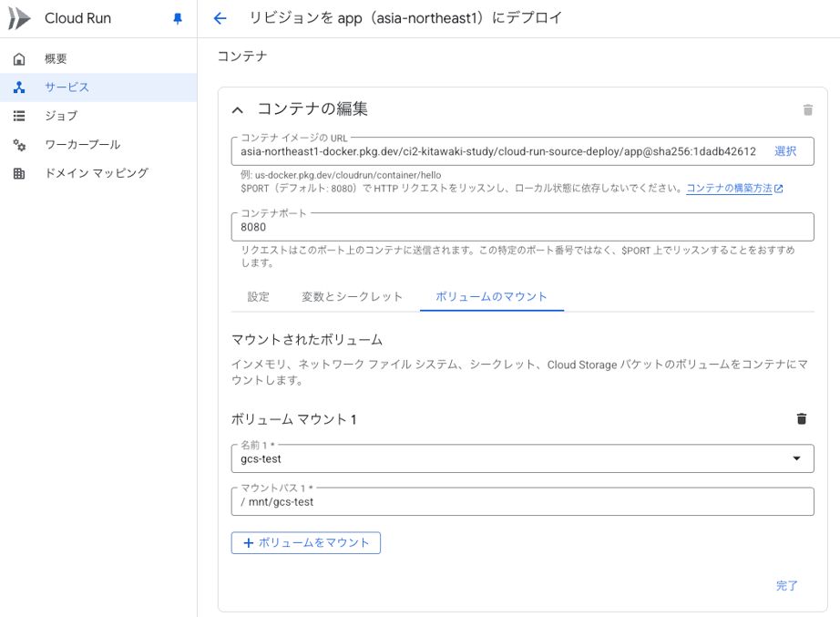Image resolution: width=840 pixels, height=617 pixels.
Task: Open the ジョブ list icon
Action: [x=19, y=116]
